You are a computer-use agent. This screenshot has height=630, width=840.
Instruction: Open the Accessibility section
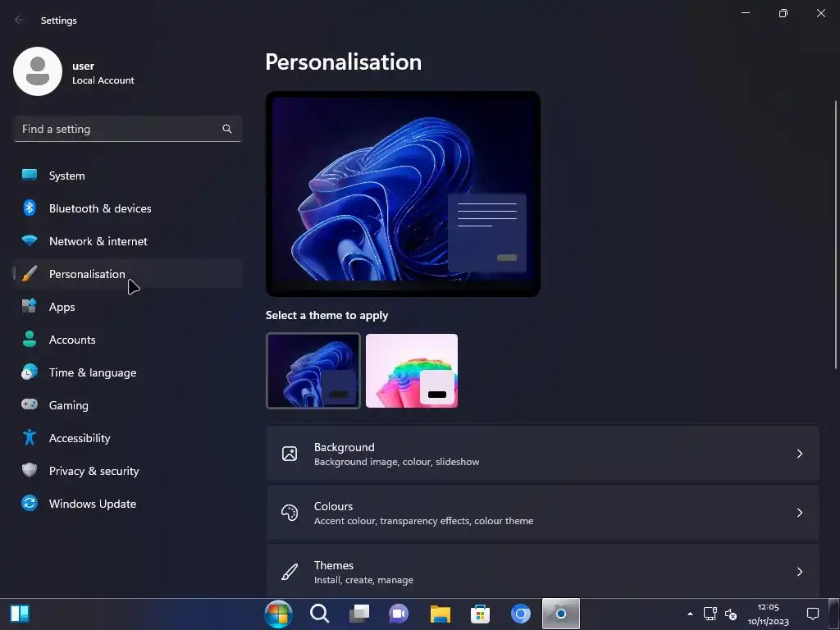pyautogui.click(x=127, y=438)
